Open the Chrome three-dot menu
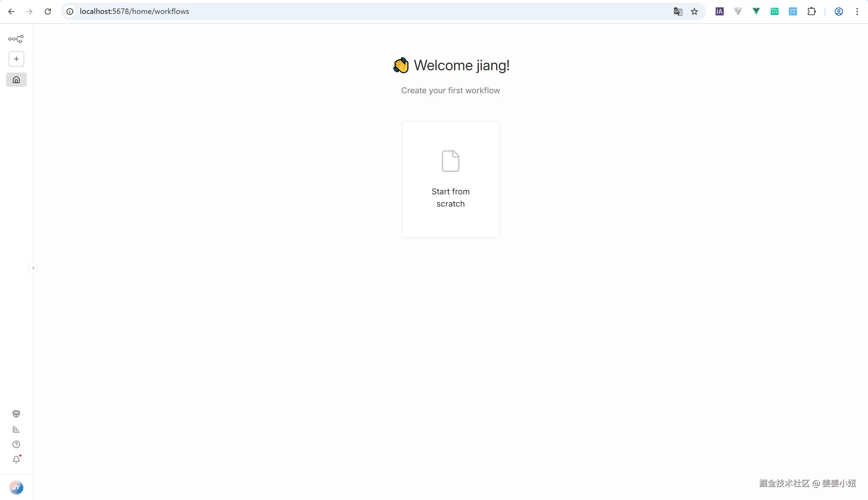The height and width of the screenshot is (500, 868). pyautogui.click(x=857, y=11)
